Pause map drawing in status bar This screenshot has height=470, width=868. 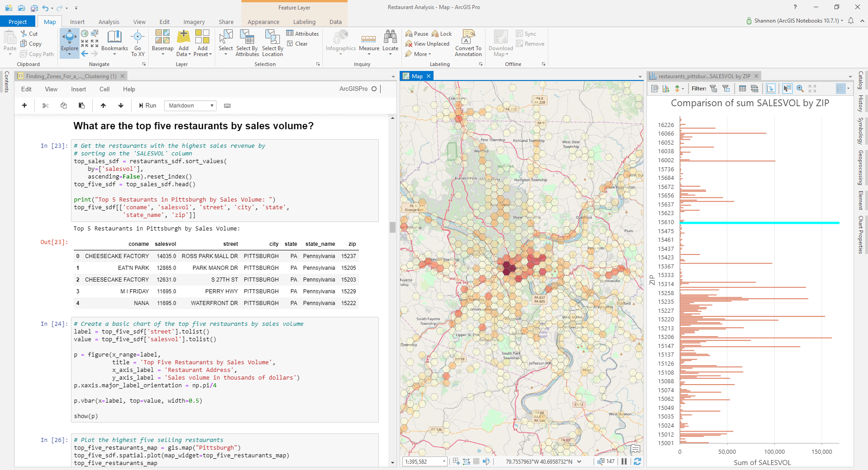(x=624, y=461)
